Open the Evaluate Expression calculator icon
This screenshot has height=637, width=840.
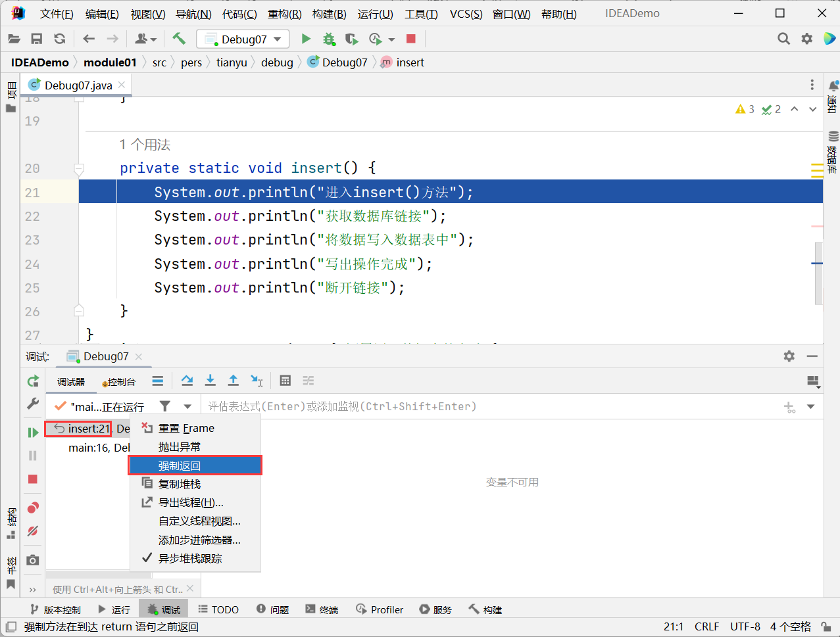tap(285, 381)
